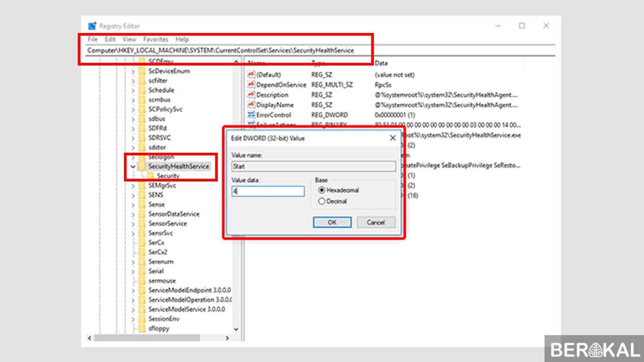Viewport: 644px width, 362px height.
Task: Expand the scfilter key
Action: pyautogui.click(x=133, y=81)
